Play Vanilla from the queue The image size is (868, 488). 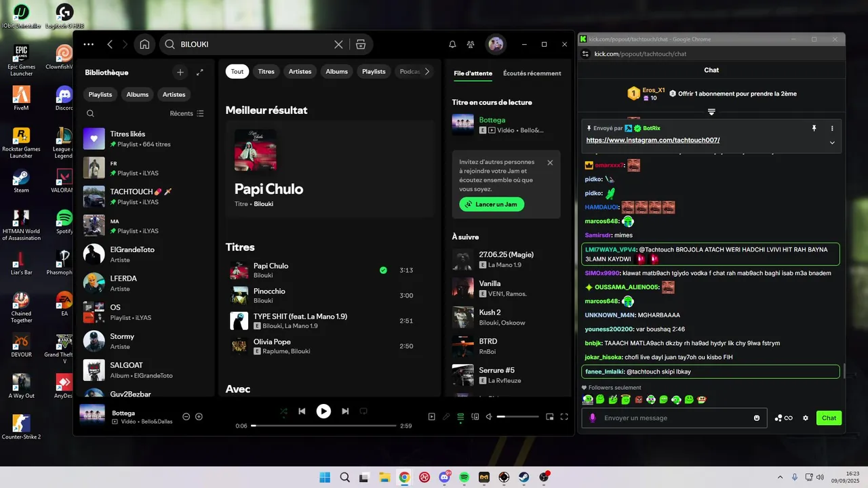[507, 288]
